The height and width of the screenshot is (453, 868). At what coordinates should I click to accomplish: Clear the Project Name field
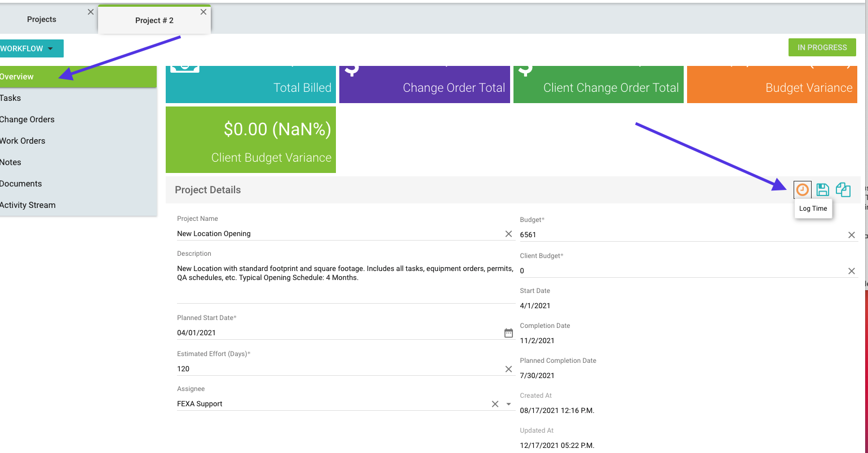[508, 234]
